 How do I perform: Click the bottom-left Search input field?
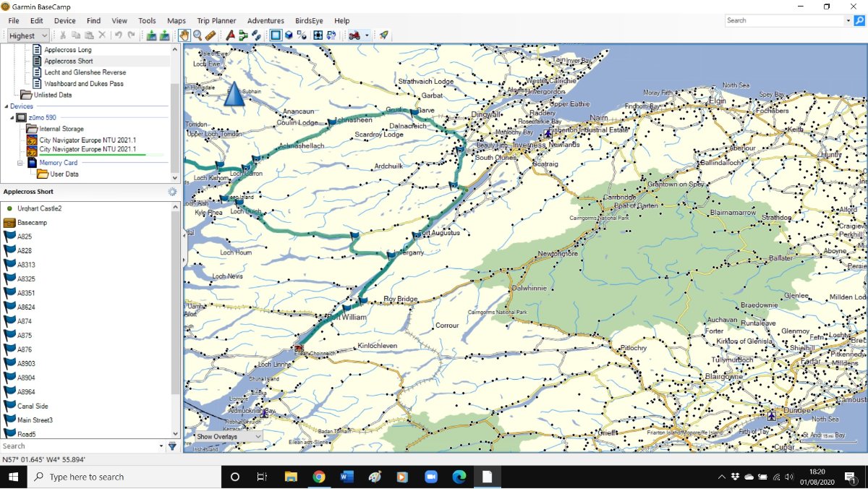[x=78, y=446]
